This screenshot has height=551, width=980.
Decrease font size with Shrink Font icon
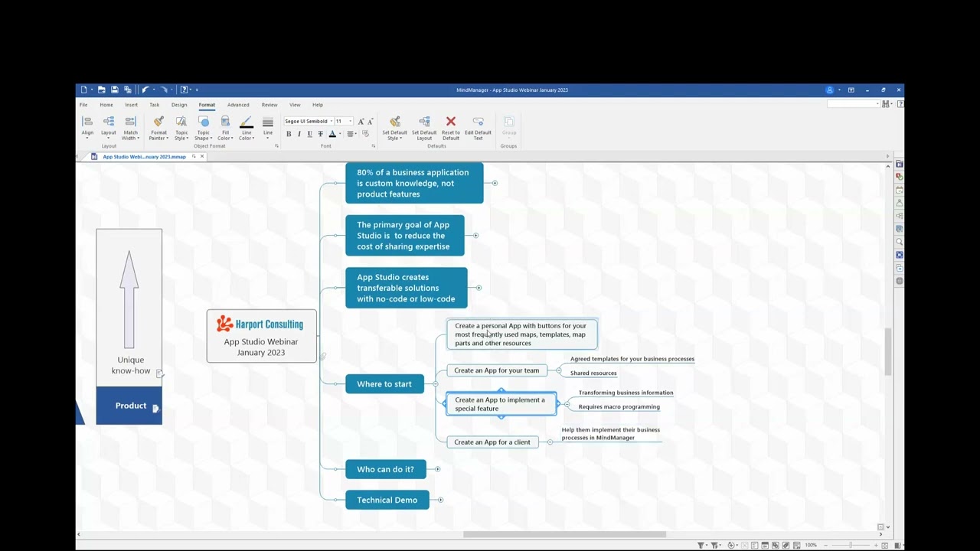click(371, 121)
